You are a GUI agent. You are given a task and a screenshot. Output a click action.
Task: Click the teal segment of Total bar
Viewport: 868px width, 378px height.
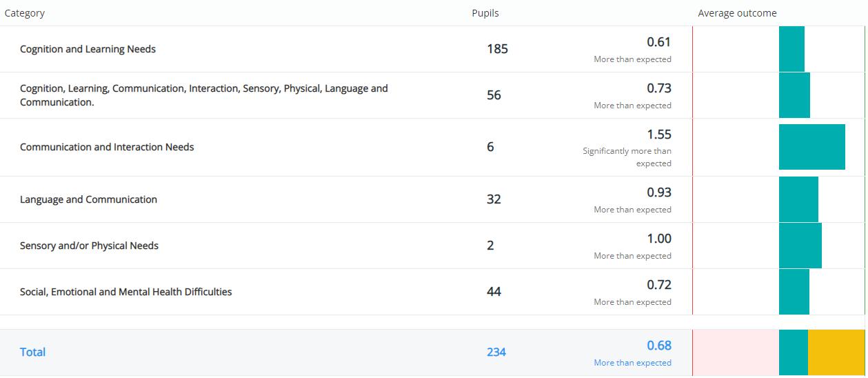(x=793, y=352)
